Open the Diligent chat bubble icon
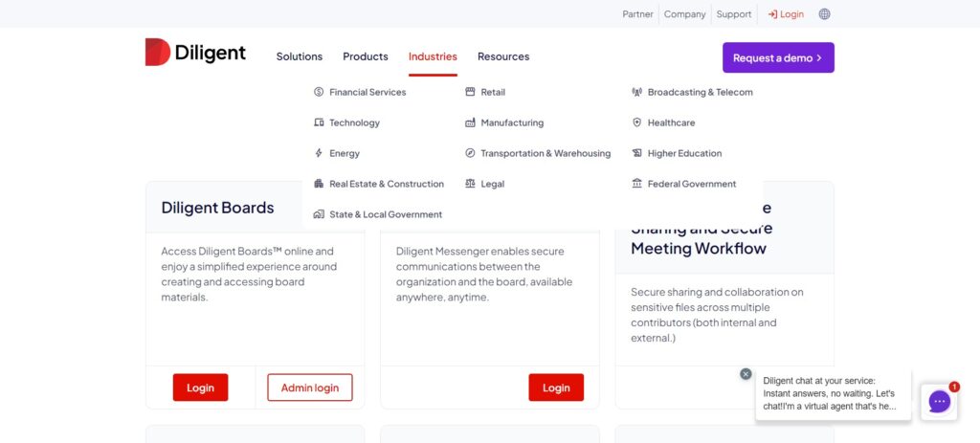 coord(939,402)
